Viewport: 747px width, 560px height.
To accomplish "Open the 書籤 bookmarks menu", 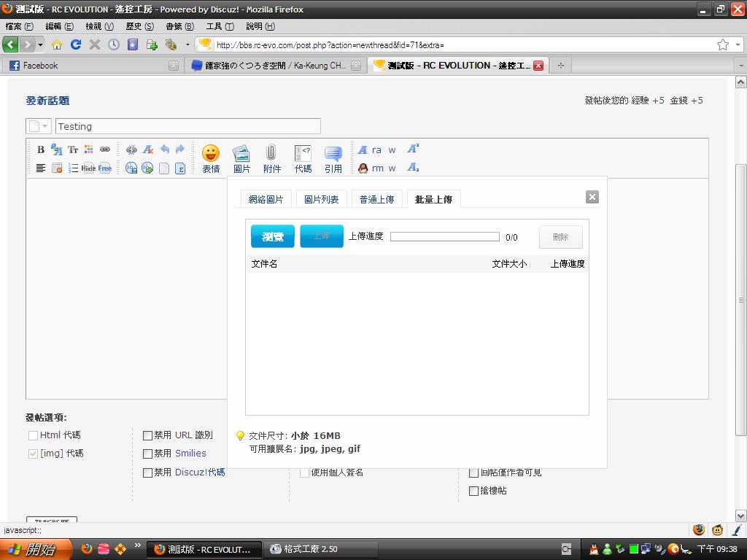I will (x=179, y=26).
